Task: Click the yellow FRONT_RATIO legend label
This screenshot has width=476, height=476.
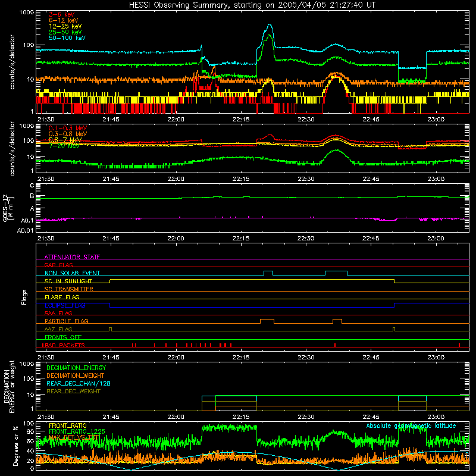Action: point(68,425)
